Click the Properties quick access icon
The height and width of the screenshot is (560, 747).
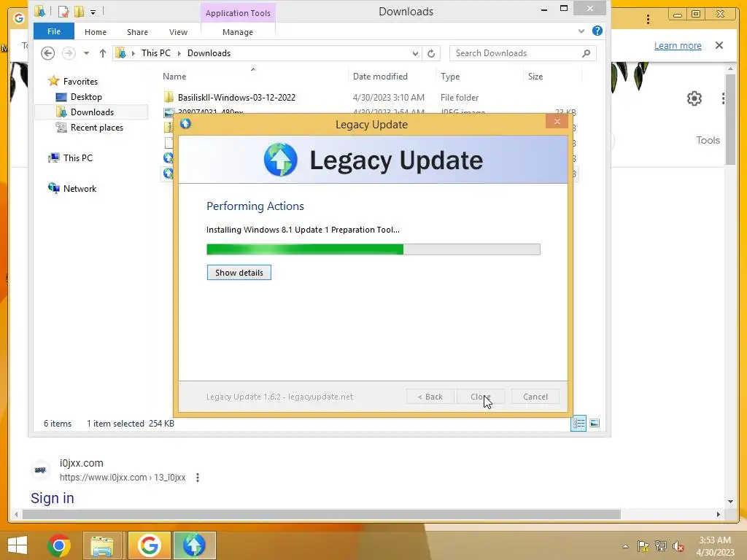pos(63,11)
